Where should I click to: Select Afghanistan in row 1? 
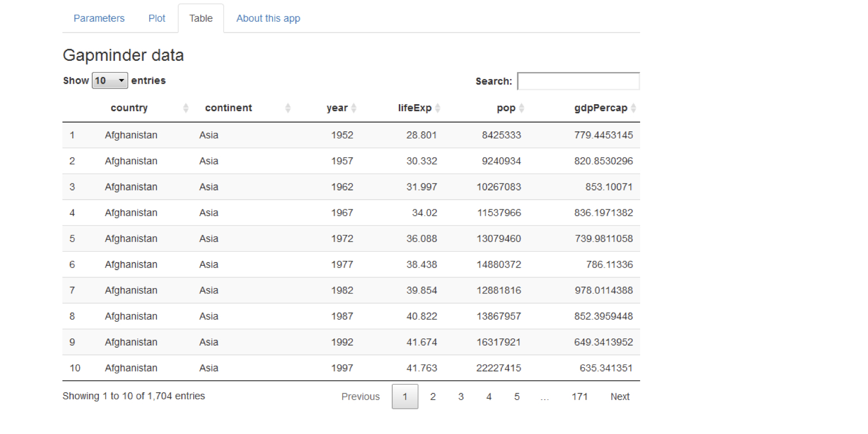click(131, 135)
